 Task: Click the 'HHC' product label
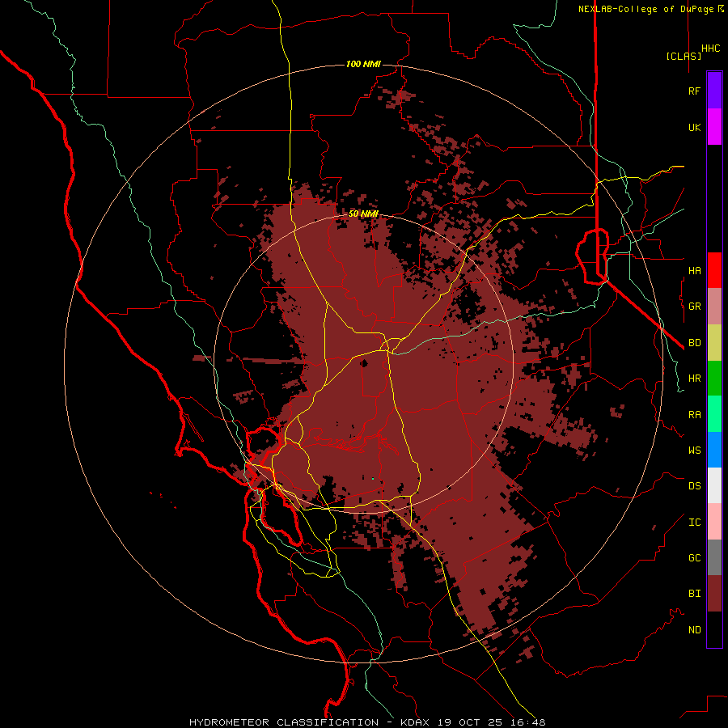711,49
